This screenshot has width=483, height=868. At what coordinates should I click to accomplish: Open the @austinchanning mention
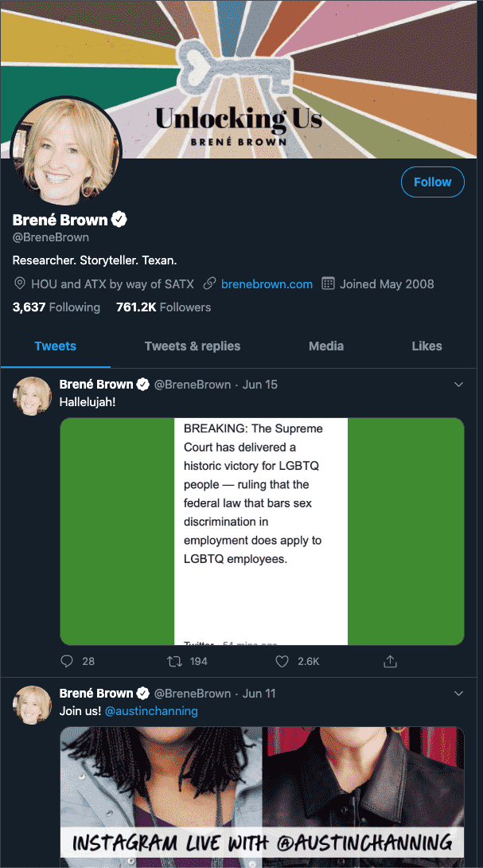151,710
